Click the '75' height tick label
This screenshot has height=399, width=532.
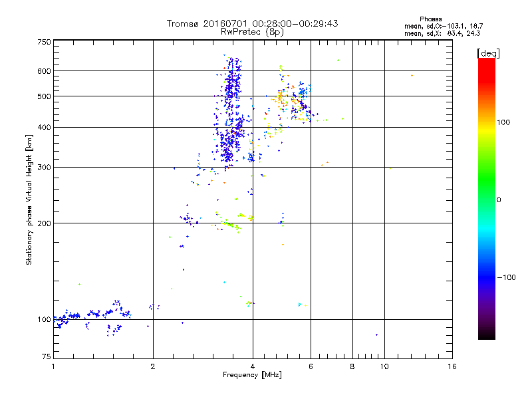point(47,356)
